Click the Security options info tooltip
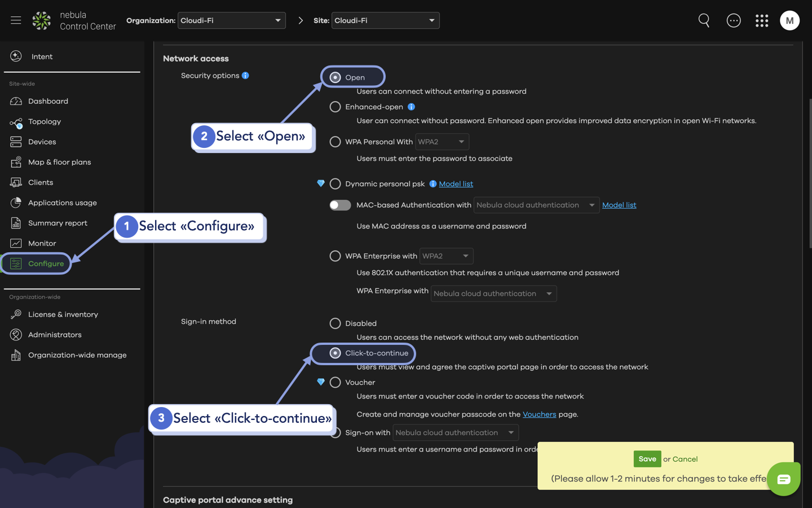Screen dimensions: 812x508 coord(246,75)
